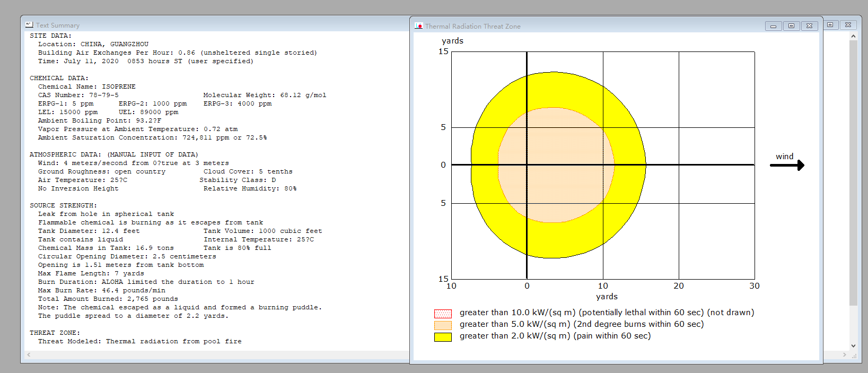Click the vertical scrollbar thumb
868x373 pixels.
pyautogui.click(x=853, y=173)
